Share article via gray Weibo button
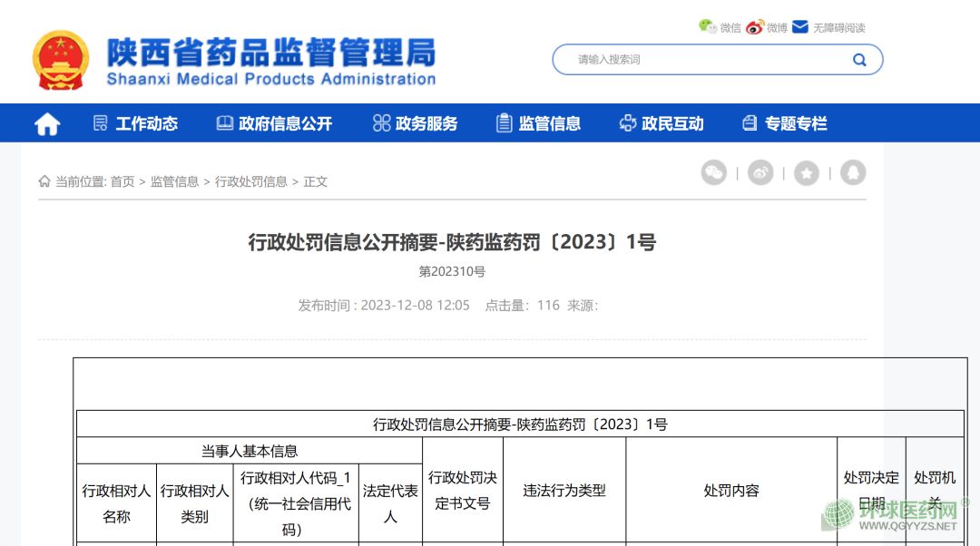This screenshot has width=980, height=546. click(x=760, y=172)
